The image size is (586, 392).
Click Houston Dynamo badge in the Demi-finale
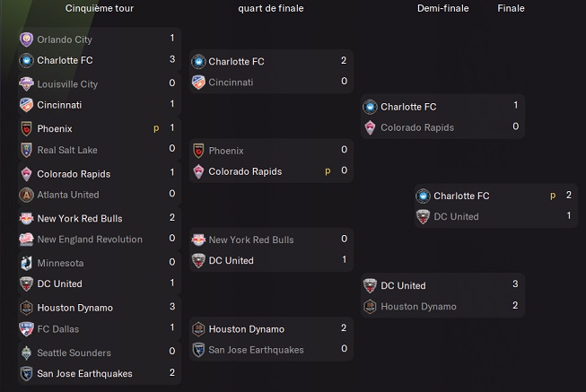370,307
